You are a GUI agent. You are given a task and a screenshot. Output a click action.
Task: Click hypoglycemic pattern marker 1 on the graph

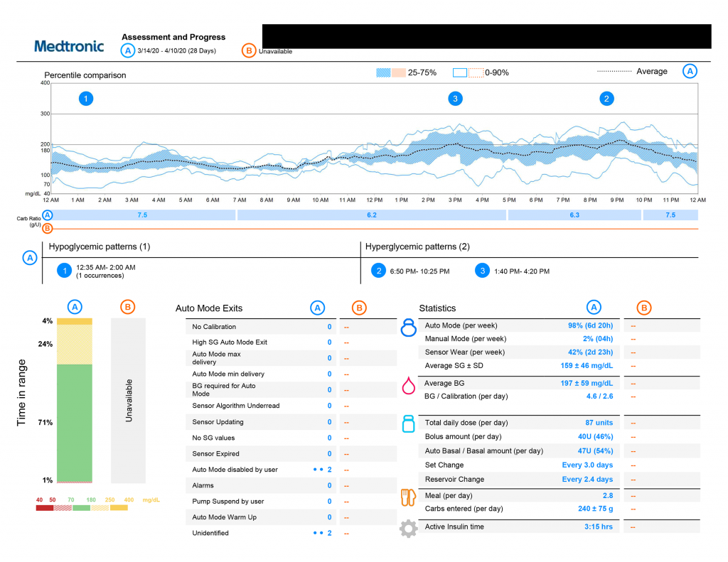[86, 99]
